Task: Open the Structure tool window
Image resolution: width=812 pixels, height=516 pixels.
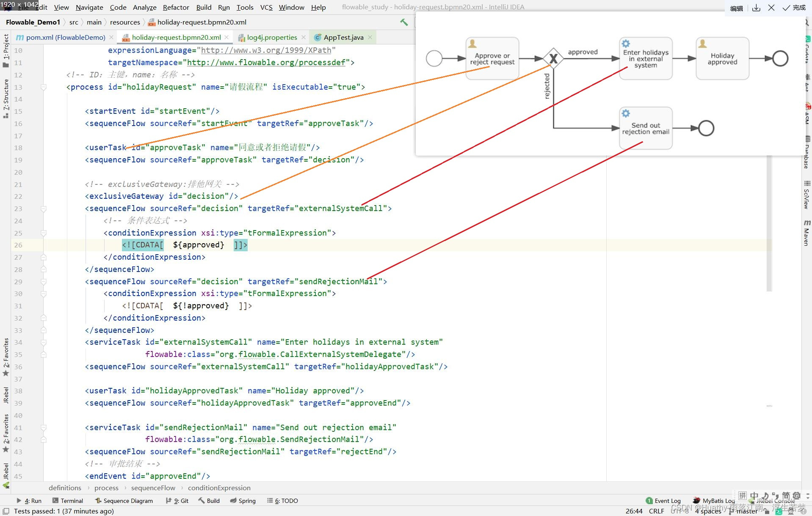Action: pos(6,98)
